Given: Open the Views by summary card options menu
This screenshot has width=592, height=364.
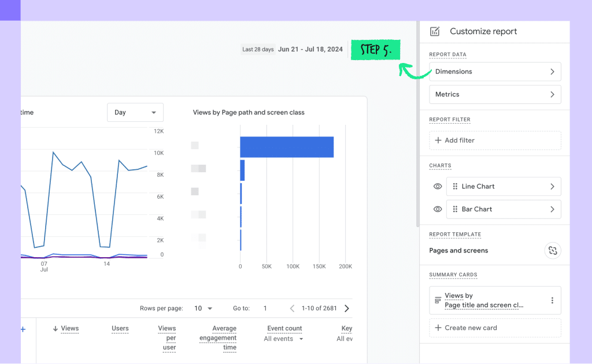Looking at the screenshot, I should (552, 300).
